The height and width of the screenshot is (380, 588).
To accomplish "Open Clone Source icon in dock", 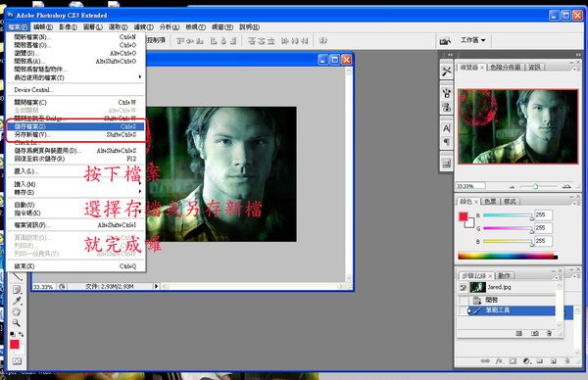I will (x=446, y=107).
